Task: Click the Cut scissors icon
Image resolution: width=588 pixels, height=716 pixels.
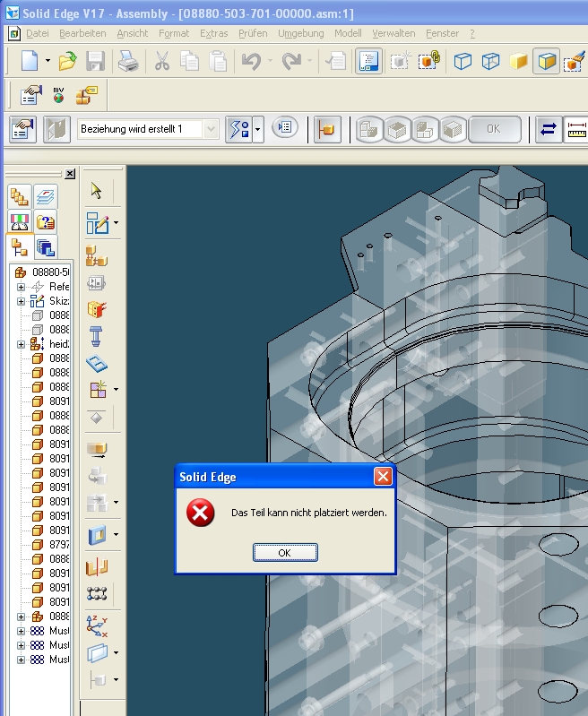Action: [x=161, y=61]
